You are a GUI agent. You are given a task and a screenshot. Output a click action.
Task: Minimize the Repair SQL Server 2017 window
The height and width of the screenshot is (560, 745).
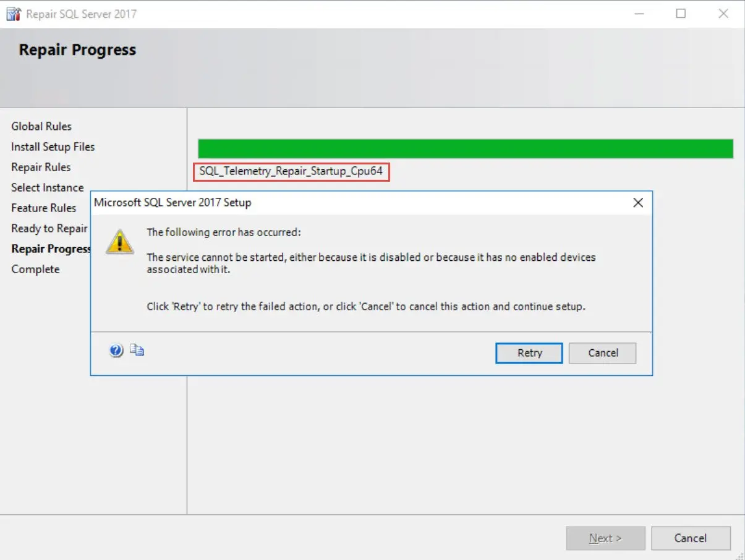click(639, 14)
